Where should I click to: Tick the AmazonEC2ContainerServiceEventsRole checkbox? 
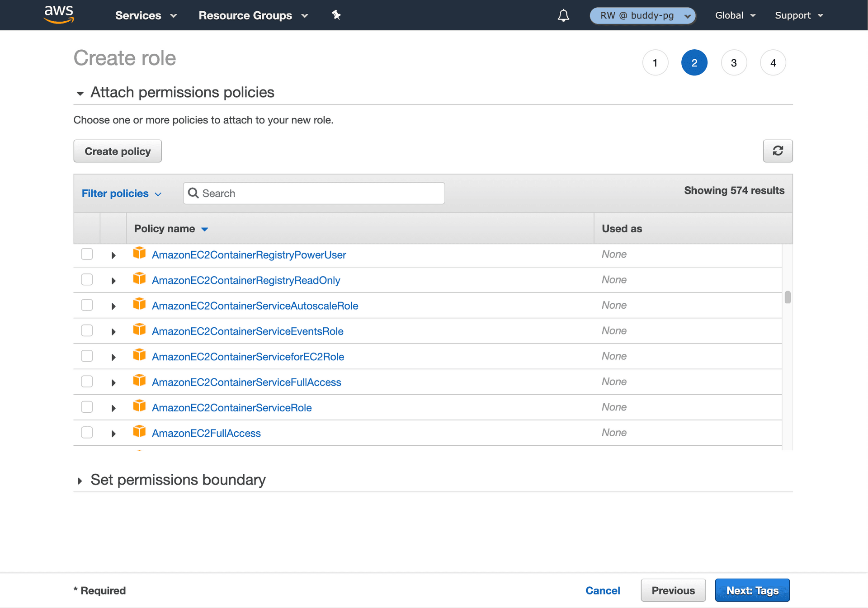tap(87, 330)
